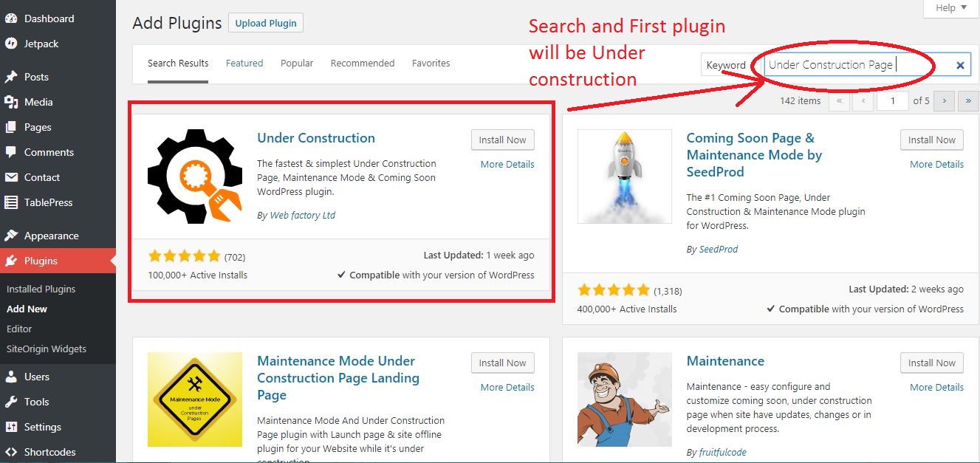Image resolution: width=980 pixels, height=463 pixels.
Task: Click the Contact envelope icon
Action: pyautogui.click(x=11, y=177)
